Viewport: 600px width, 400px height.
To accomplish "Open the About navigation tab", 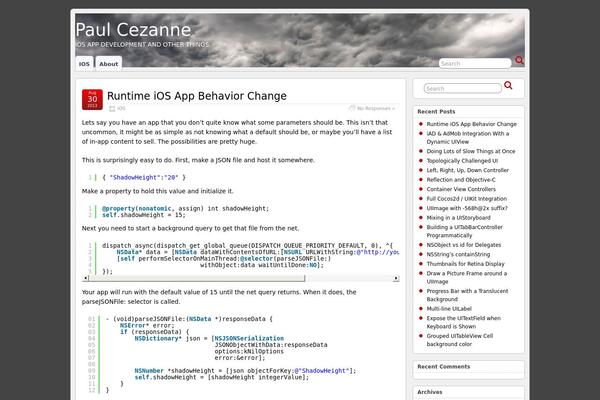I will tap(109, 64).
